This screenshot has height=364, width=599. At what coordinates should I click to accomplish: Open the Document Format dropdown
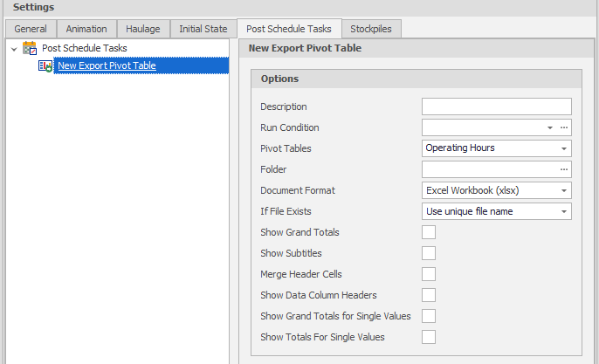(564, 190)
